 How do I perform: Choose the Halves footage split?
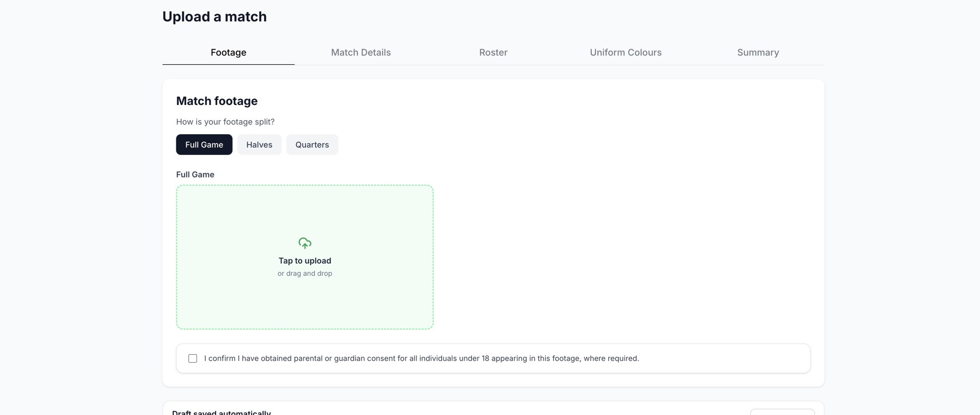click(259, 145)
